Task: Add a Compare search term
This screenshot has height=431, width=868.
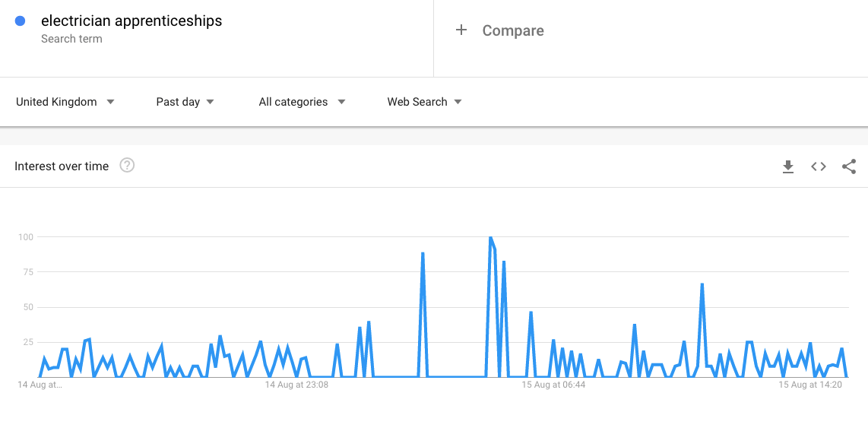Action: [513, 31]
